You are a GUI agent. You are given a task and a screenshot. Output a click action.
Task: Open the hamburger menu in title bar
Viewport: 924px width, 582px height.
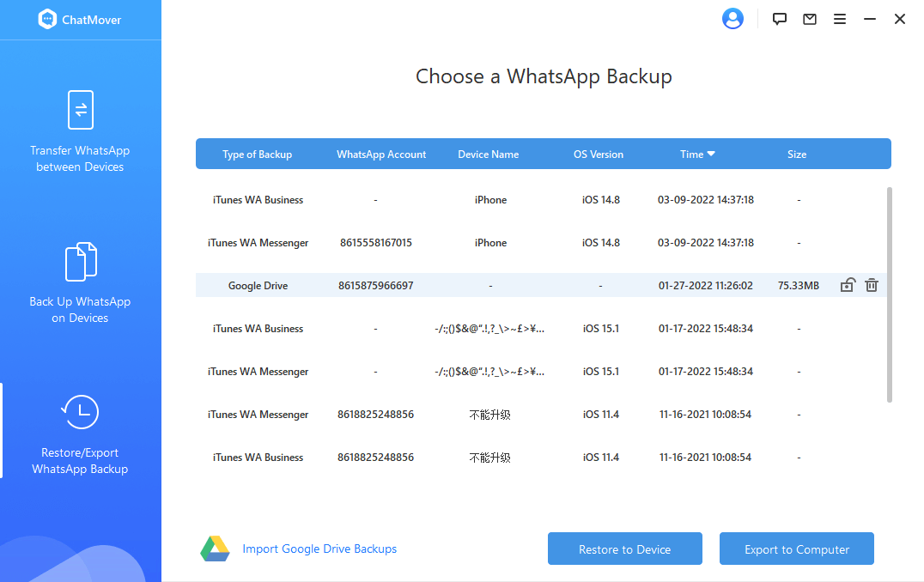[x=840, y=19]
